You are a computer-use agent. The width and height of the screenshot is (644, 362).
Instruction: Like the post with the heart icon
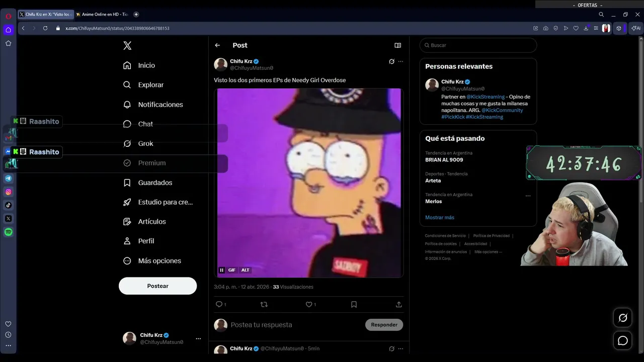click(x=309, y=304)
